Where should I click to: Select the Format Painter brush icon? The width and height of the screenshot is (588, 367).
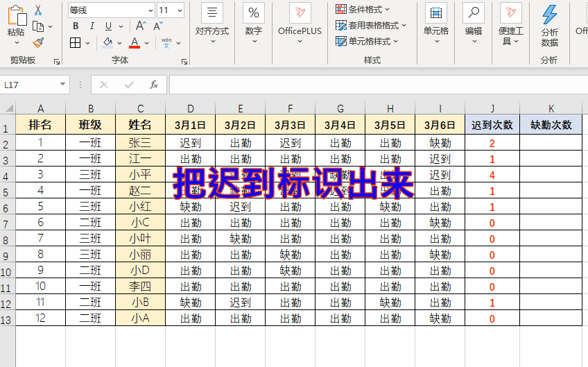pyautogui.click(x=38, y=42)
